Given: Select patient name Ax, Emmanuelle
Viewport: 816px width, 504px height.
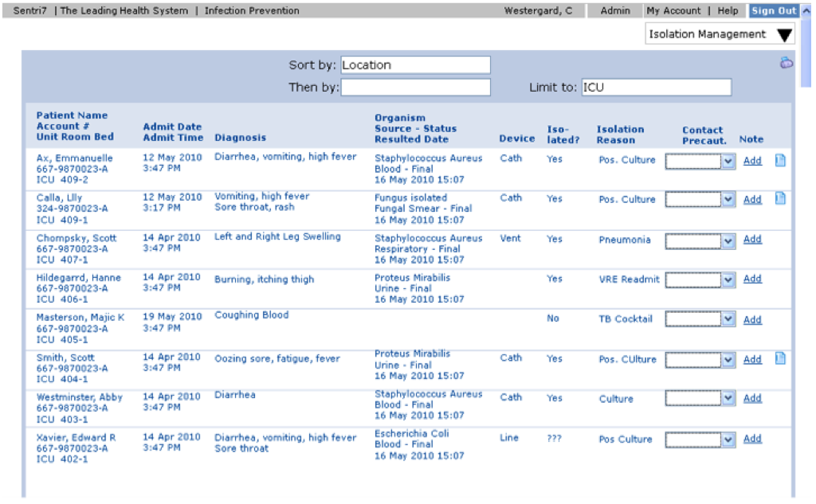Looking at the screenshot, I should [x=74, y=158].
